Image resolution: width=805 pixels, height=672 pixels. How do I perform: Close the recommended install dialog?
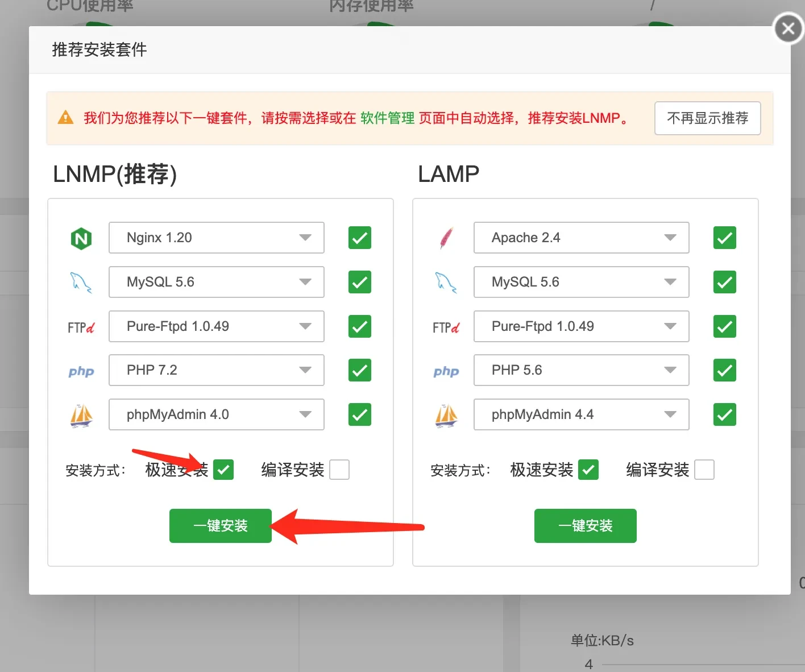click(789, 28)
